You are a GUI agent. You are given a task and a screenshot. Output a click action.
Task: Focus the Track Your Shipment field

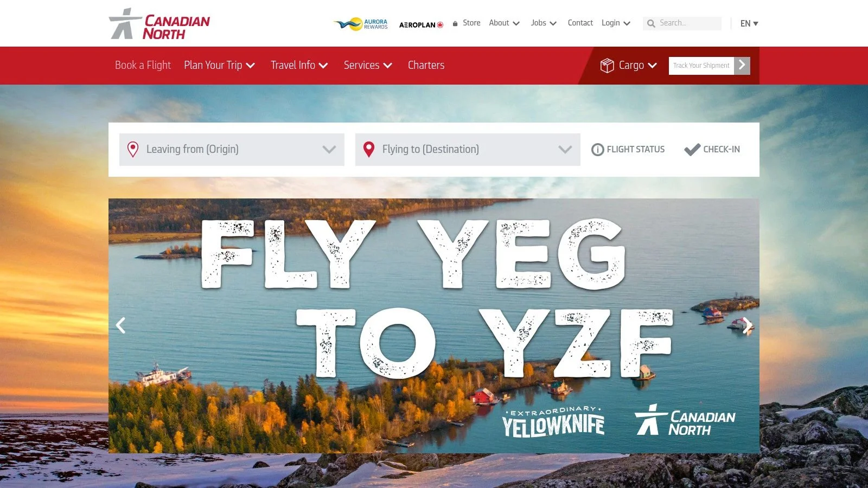tap(701, 66)
